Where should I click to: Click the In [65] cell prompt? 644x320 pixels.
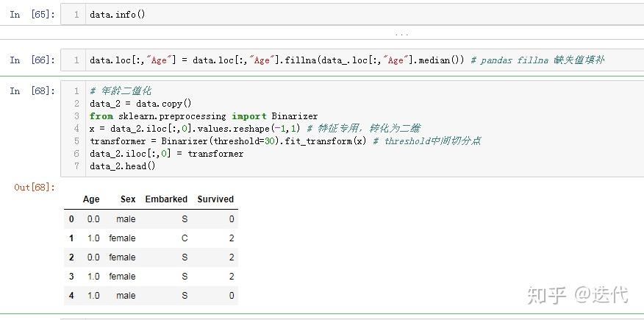[x=32, y=15]
